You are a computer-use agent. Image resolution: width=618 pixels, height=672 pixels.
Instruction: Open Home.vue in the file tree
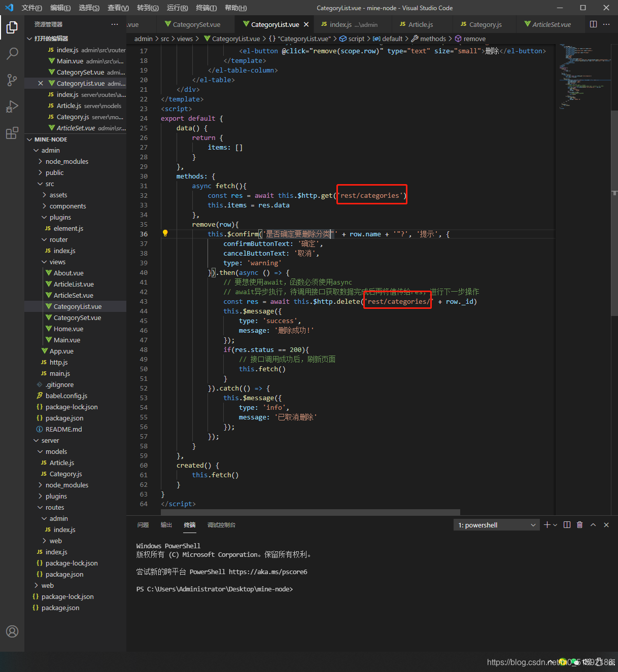point(75,329)
